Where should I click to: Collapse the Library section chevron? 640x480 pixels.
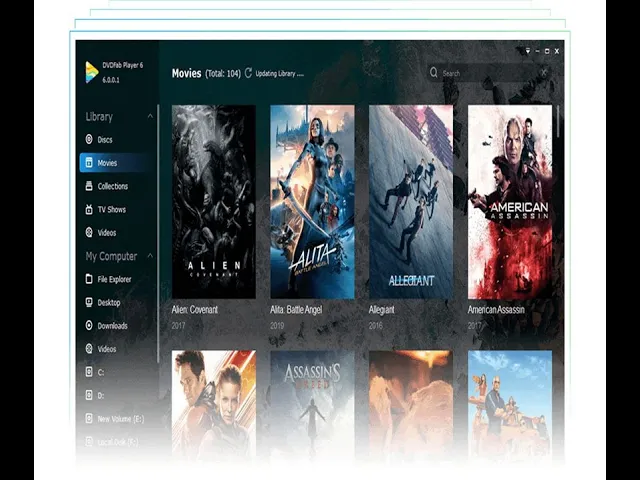150,116
